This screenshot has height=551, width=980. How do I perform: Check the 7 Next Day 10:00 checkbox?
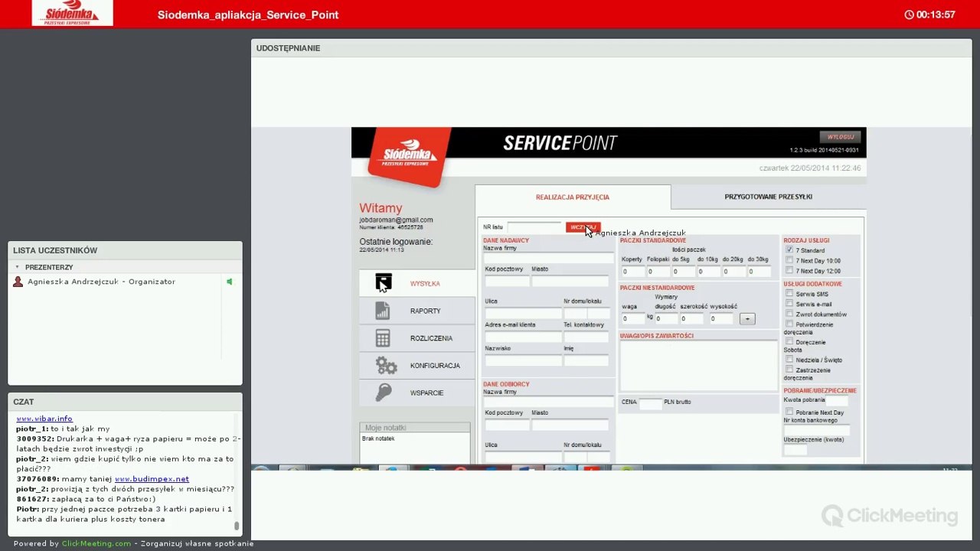point(789,260)
